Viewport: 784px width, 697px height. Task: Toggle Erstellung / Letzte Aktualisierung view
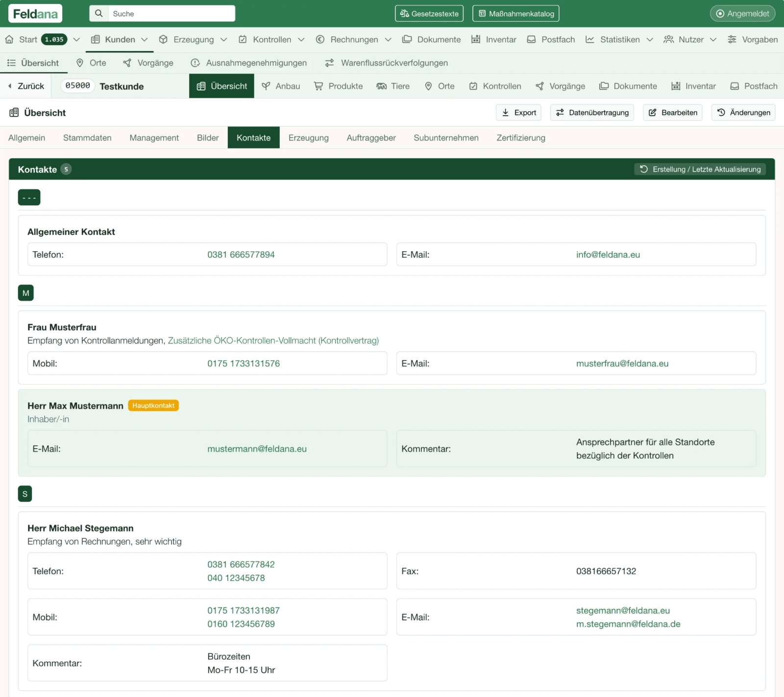click(x=700, y=169)
